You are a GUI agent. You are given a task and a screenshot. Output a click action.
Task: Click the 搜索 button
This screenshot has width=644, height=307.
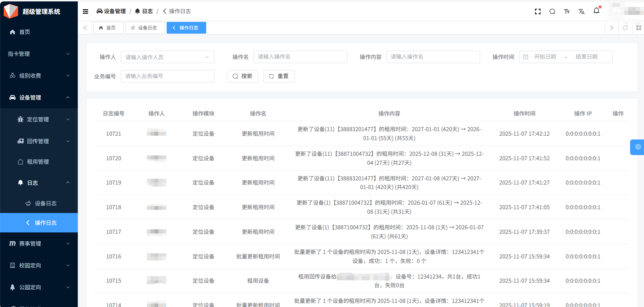242,76
